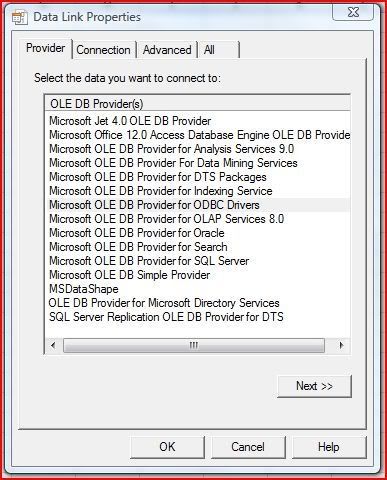Close the Data Link Properties dialog
Viewport: 387px width, 480px height.
click(x=353, y=12)
